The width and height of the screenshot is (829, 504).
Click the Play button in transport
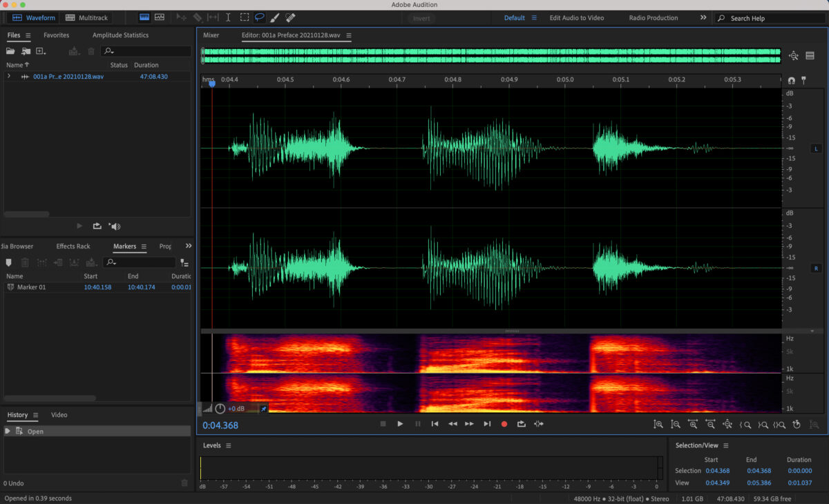click(400, 424)
